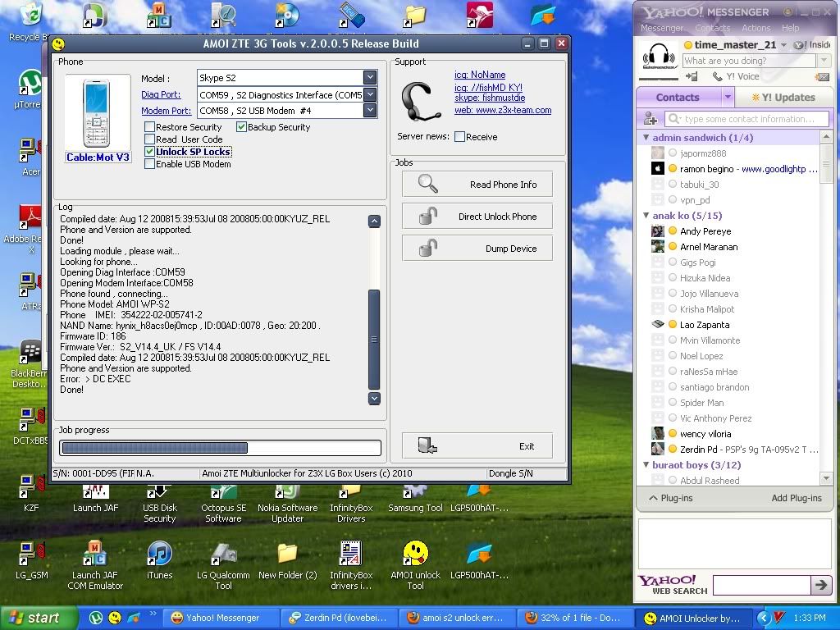Collapse the admin sandwich contact group
Screen dimensions: 840x630
pos(646,138)
